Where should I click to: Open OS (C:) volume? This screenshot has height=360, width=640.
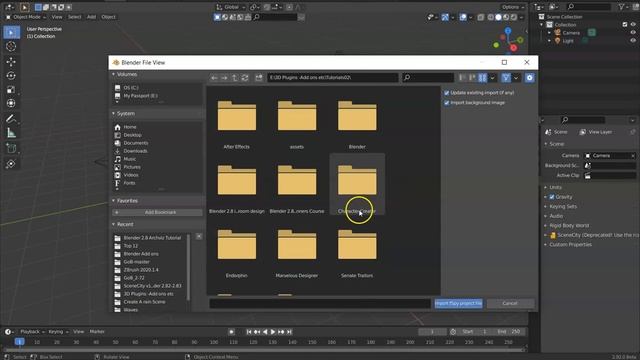pyautogui.click(x=131, y=88)
